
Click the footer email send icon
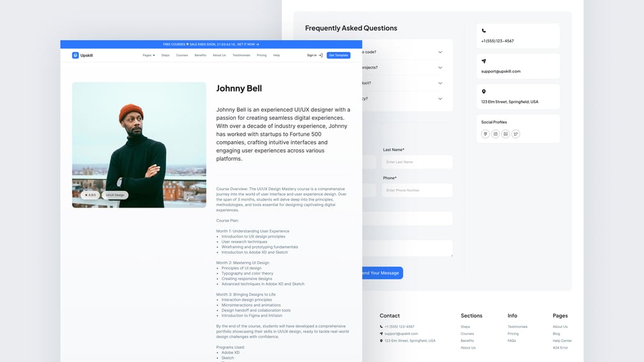pyautogui.click(x=381, y=334)
